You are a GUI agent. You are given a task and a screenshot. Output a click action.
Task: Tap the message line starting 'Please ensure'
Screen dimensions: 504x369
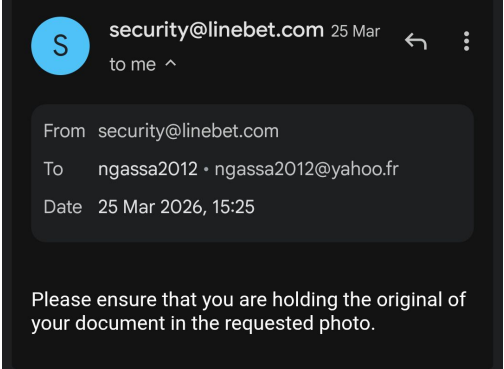[249, 300]
